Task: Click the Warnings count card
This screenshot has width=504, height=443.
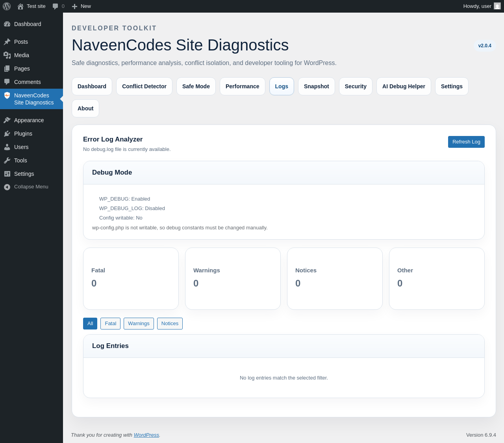Action: (x=233, y=279)
